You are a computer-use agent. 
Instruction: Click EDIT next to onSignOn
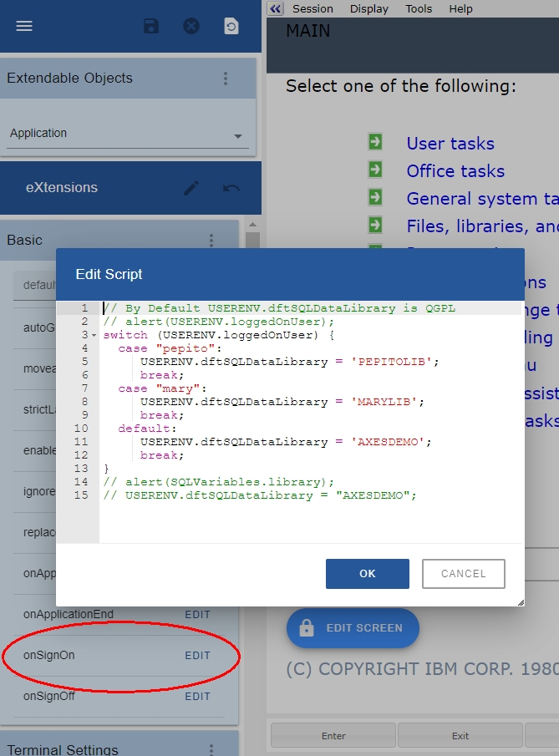(197, 656)
